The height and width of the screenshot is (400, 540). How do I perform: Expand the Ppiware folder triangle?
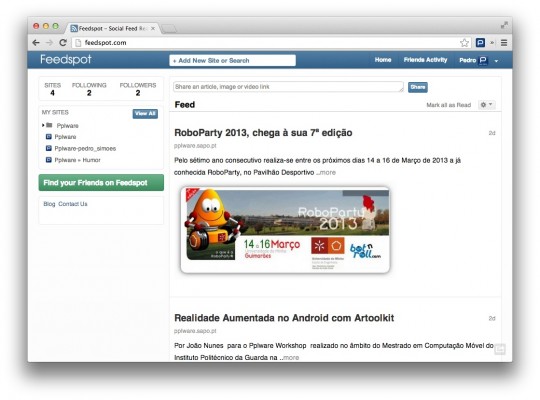click(43, 125)
